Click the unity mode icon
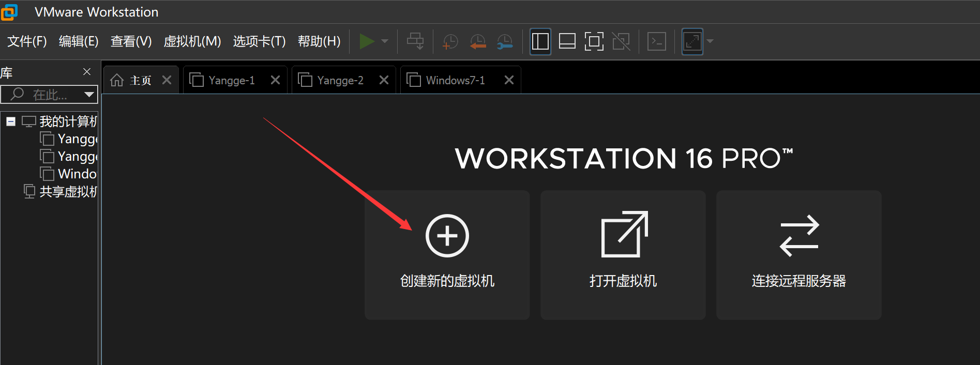 621,41
